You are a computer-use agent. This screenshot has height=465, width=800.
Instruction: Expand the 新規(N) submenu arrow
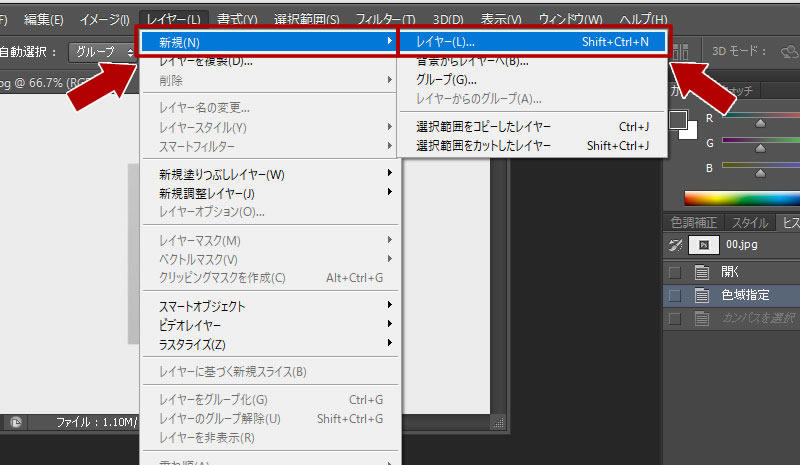point(390,41)
